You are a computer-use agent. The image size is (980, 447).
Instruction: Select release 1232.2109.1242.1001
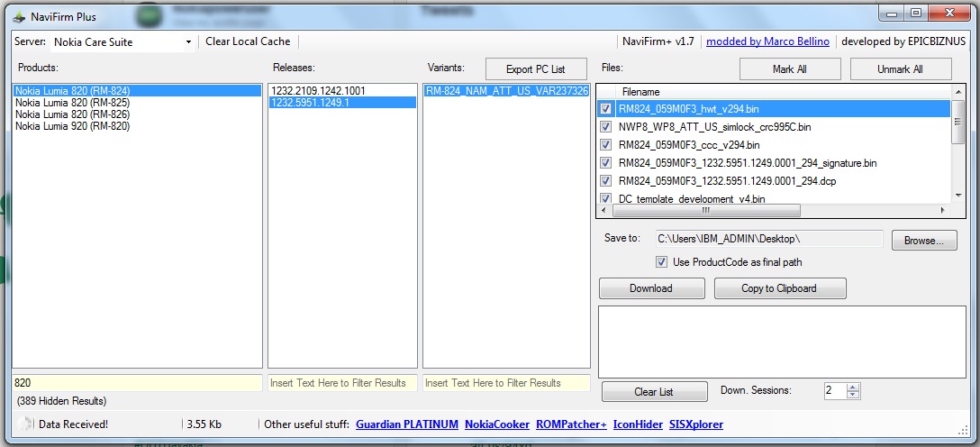coord(342,91)
